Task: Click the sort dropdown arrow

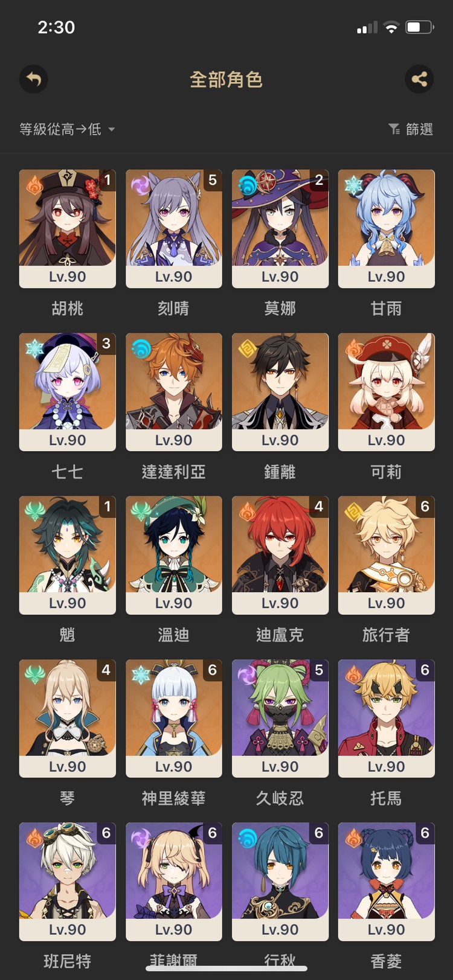Action: (111, 129)
